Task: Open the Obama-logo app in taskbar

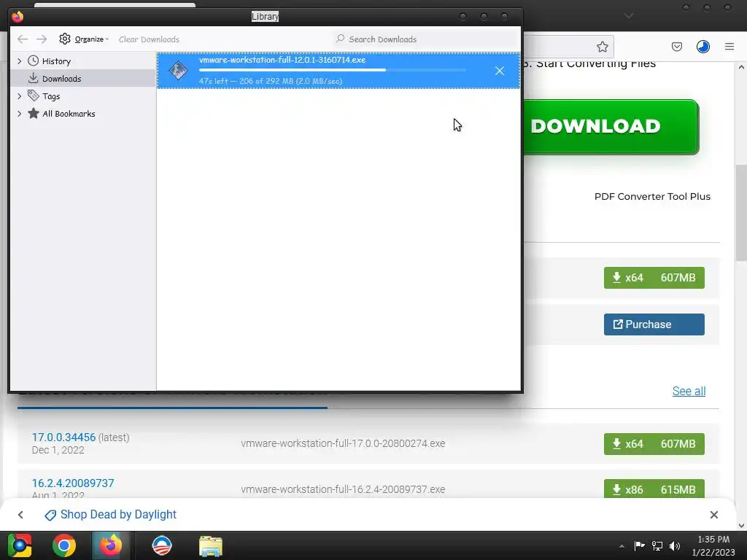Action: (162, 545)
